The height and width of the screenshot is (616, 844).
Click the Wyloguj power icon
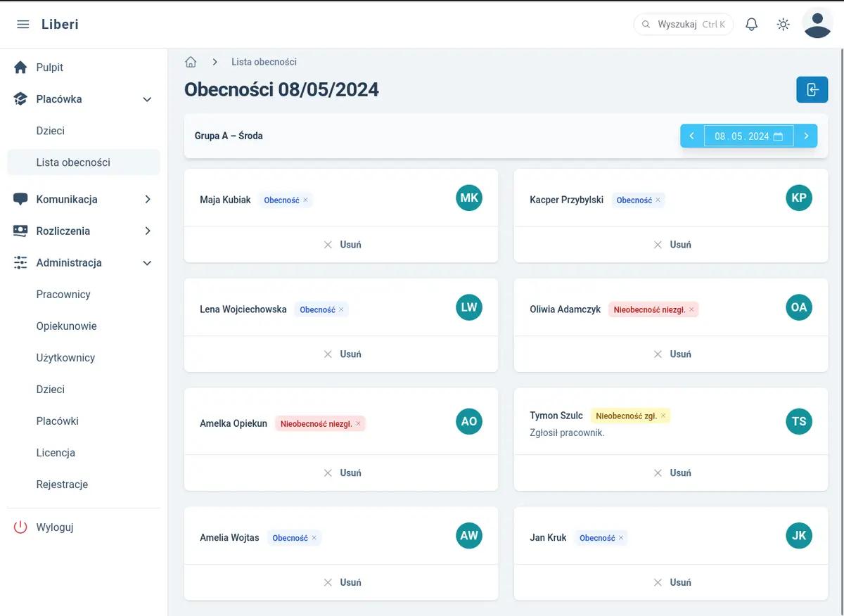(20, 527)
